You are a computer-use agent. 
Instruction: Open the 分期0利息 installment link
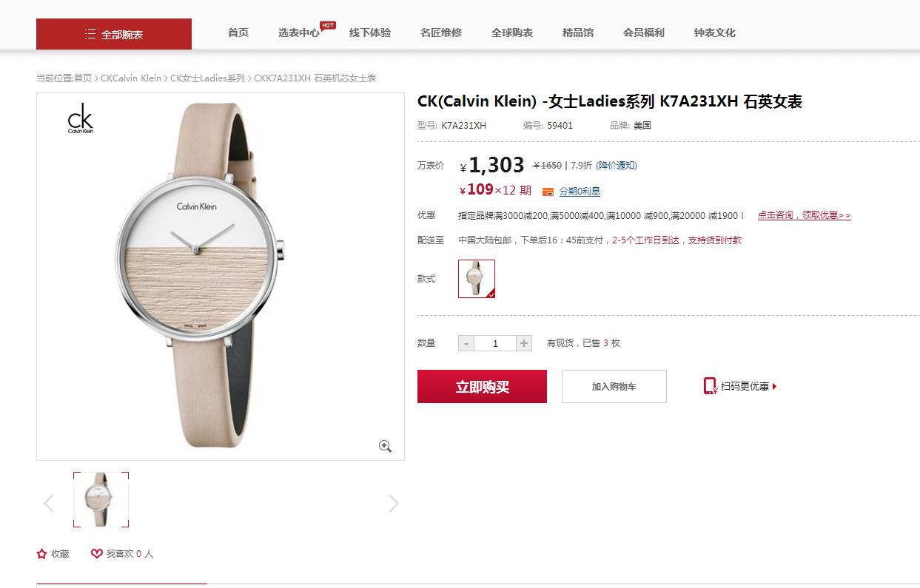[580, 192]
